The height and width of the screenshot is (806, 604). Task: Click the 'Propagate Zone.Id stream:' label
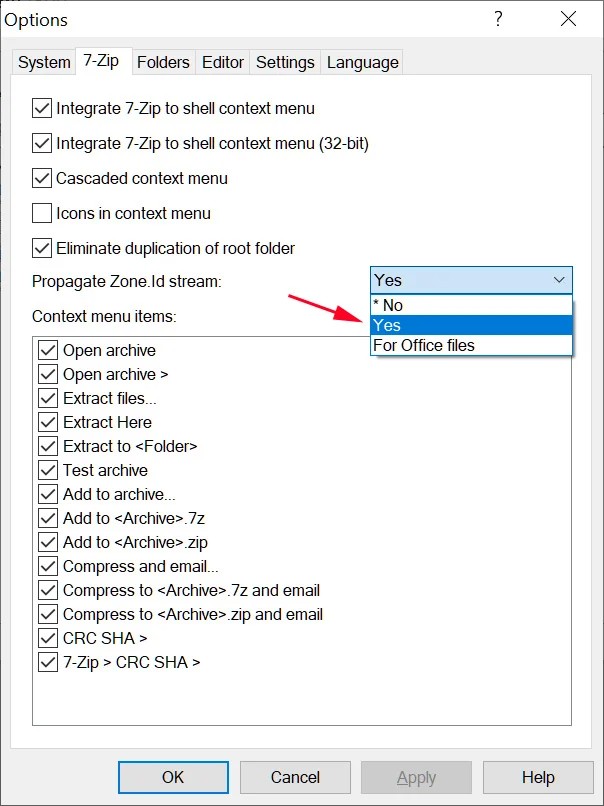126,282
